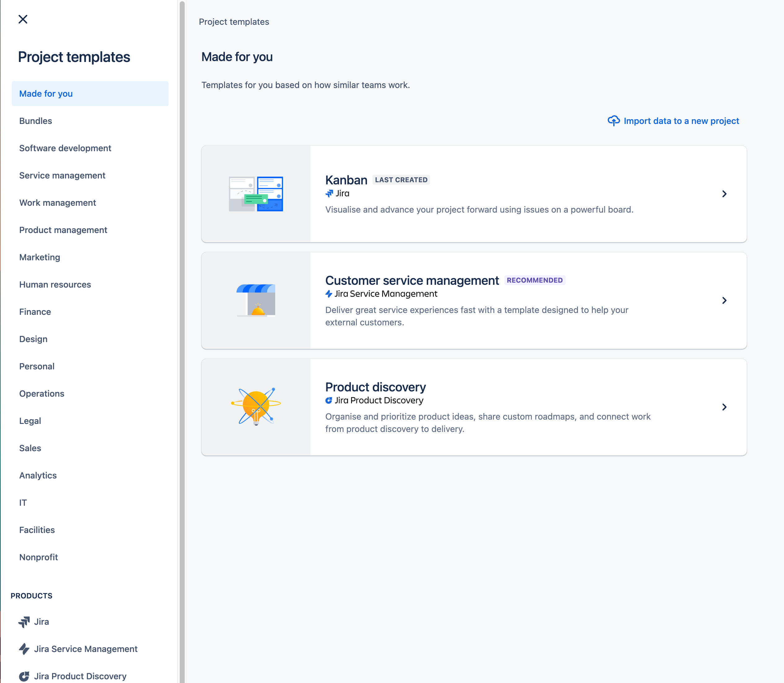Click the Jira Service Management lightning icon in Products
The width and height of the screenshot is (784, 683).
(x=24, y=649)
